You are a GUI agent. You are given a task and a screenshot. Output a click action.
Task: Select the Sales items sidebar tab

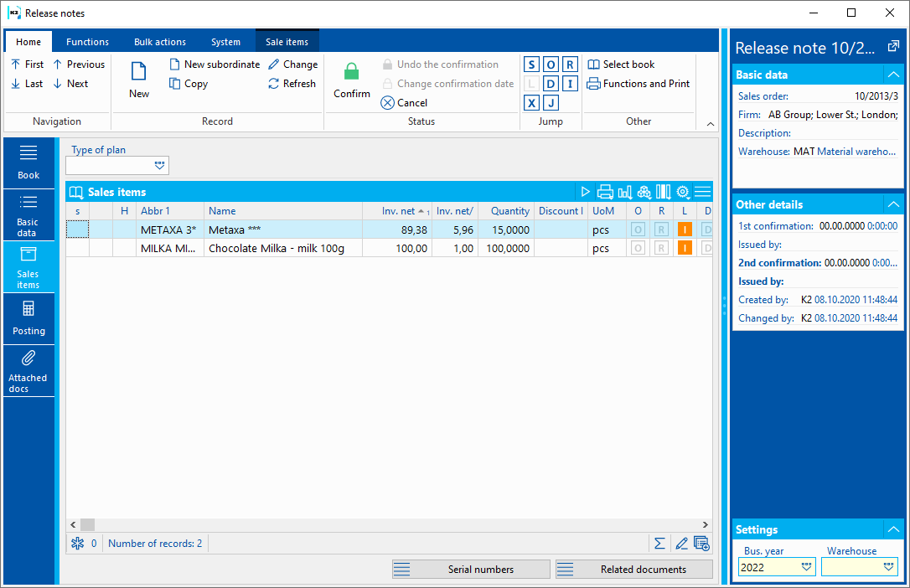coord(28,267)
